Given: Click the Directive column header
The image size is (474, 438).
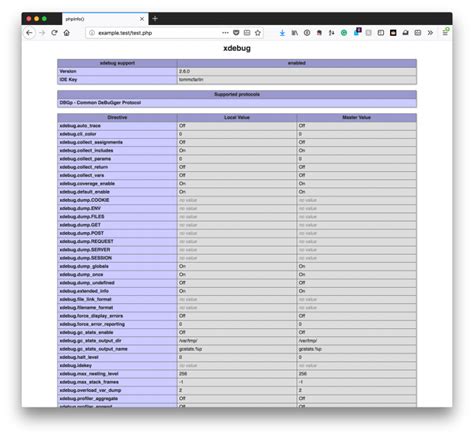Looking at the screenshot, I should tap(117, 117).
